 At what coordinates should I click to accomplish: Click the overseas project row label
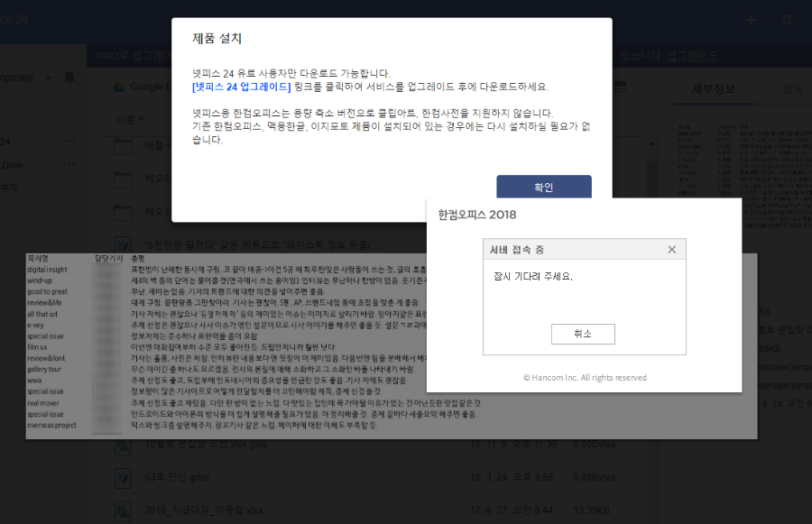pyautogui.click(x=51, y=425)
